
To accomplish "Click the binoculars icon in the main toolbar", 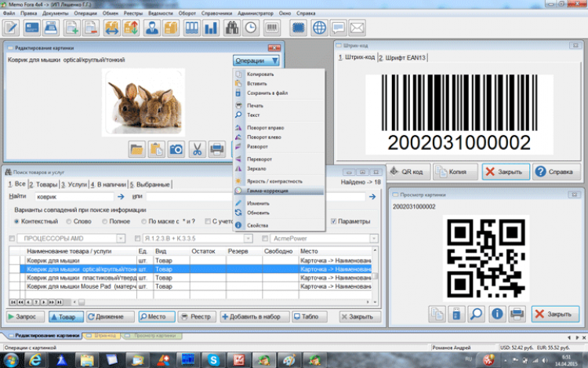I will pyautogui.click(x=232, y=27).
